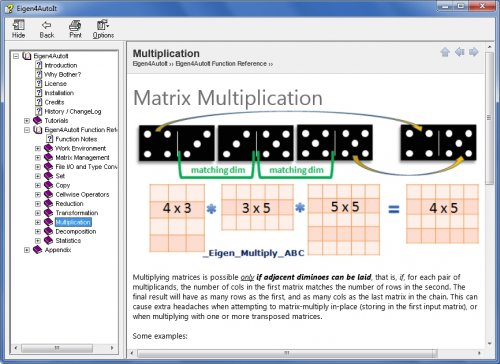Select the History / ChangeLog topic
Screen dimensions: 500x364
point(73,112)
